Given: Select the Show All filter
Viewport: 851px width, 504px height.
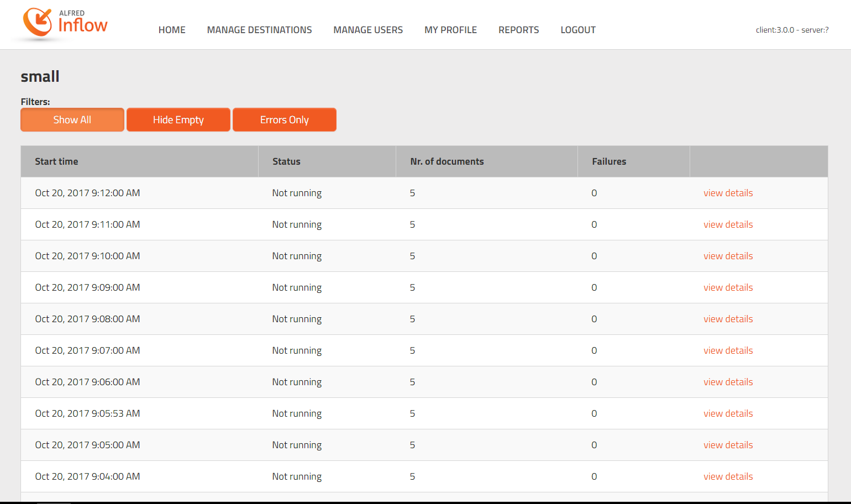Looking at the screenshot, I should (72, 120).
